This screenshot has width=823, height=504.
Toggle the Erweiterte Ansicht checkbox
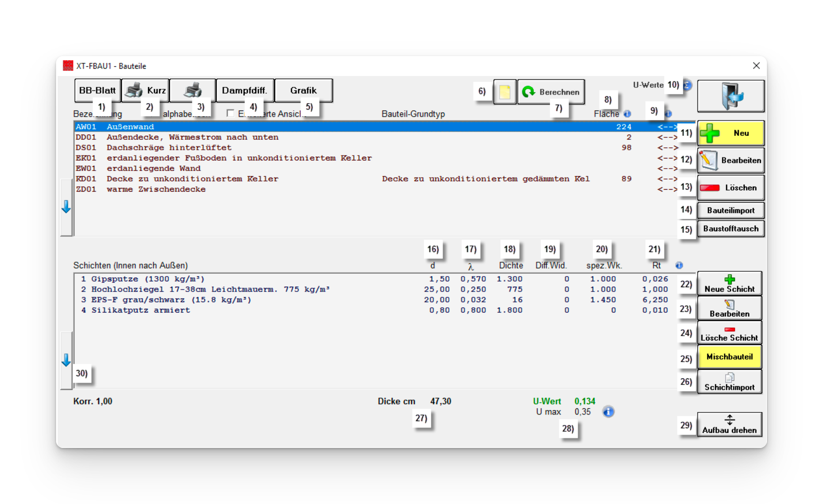230,113
